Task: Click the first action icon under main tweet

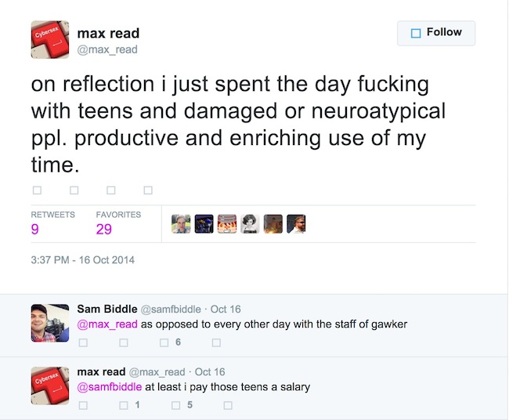Action: 36,190
